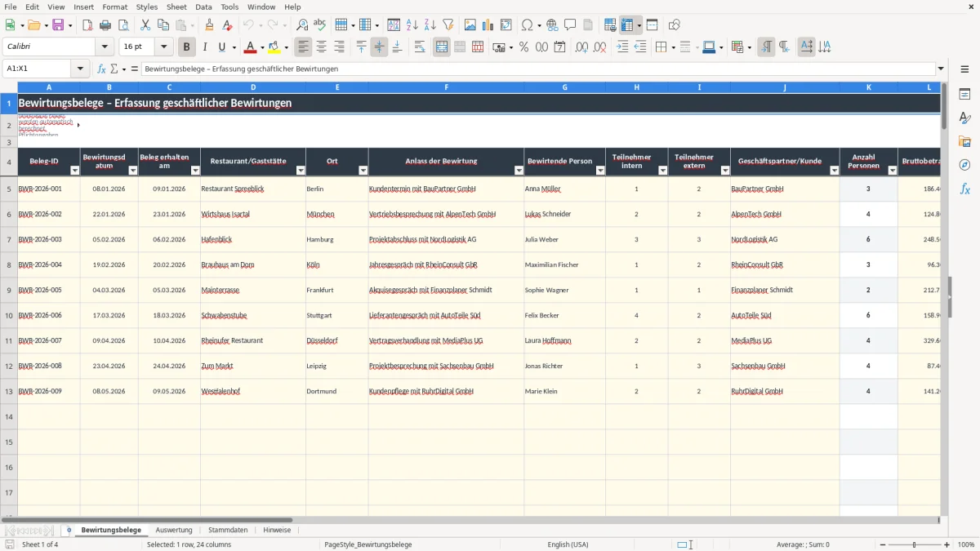
Task: Open the Sidebar Properties icon
Action: click(x=964, y=95)
